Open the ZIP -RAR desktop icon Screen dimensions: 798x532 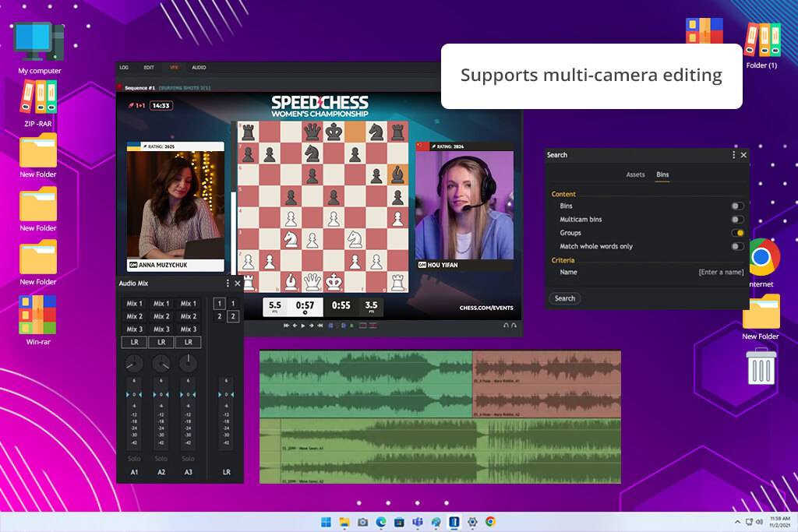click(38, 104)
